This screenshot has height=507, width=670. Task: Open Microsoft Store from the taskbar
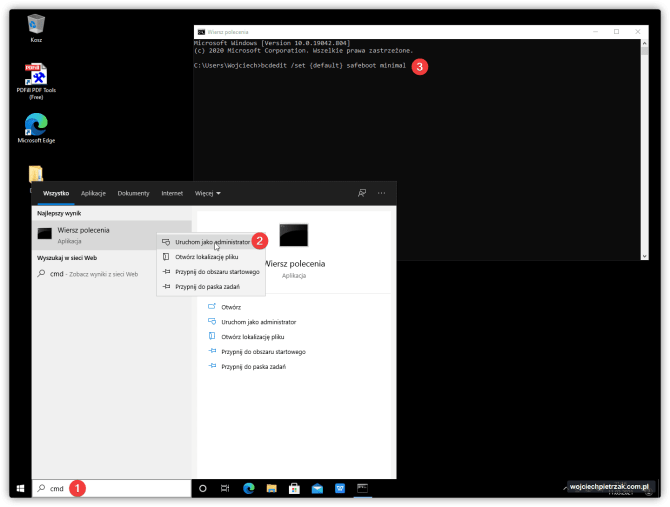294,488
